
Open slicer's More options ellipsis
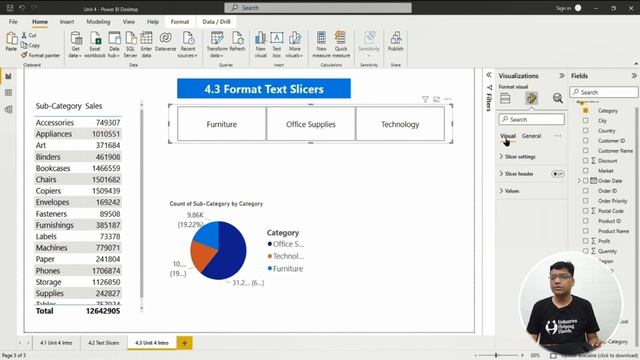coord(448,99)
